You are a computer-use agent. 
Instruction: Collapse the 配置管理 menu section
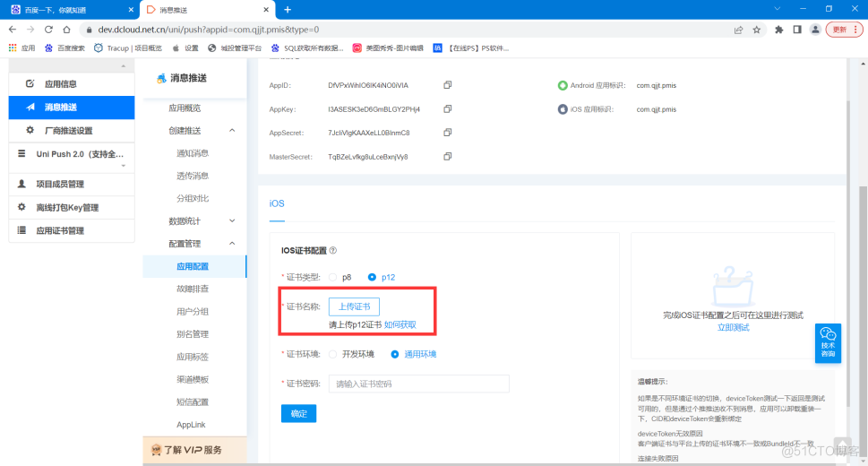coord(233,243)
